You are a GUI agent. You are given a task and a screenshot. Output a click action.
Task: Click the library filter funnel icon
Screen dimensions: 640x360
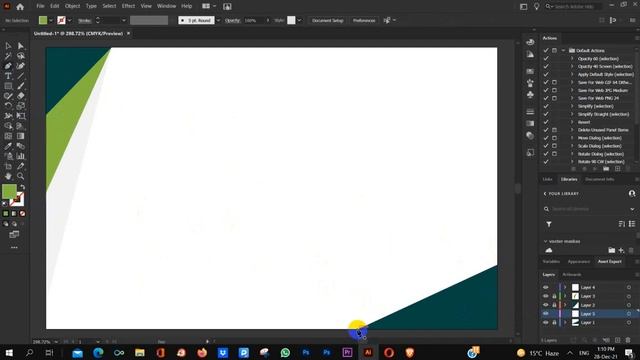pyautogui.click(x=549, y=224)
